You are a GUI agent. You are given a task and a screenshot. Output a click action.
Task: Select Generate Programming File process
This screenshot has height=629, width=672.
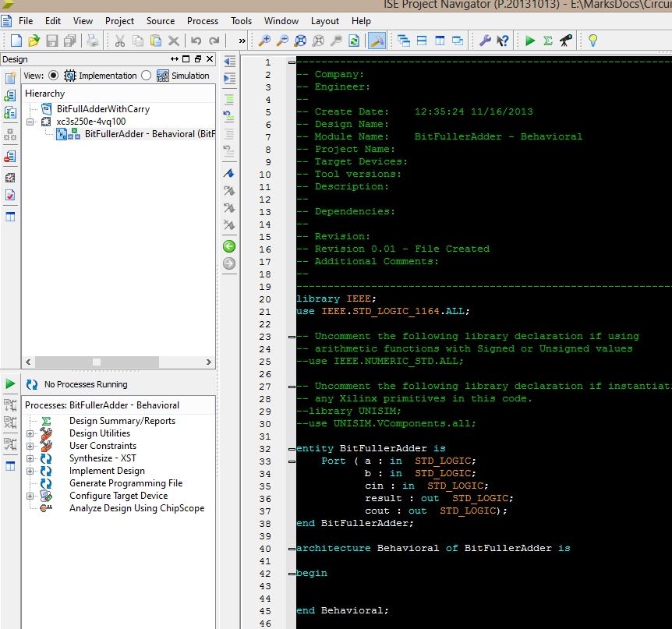(x=126, y=483)
